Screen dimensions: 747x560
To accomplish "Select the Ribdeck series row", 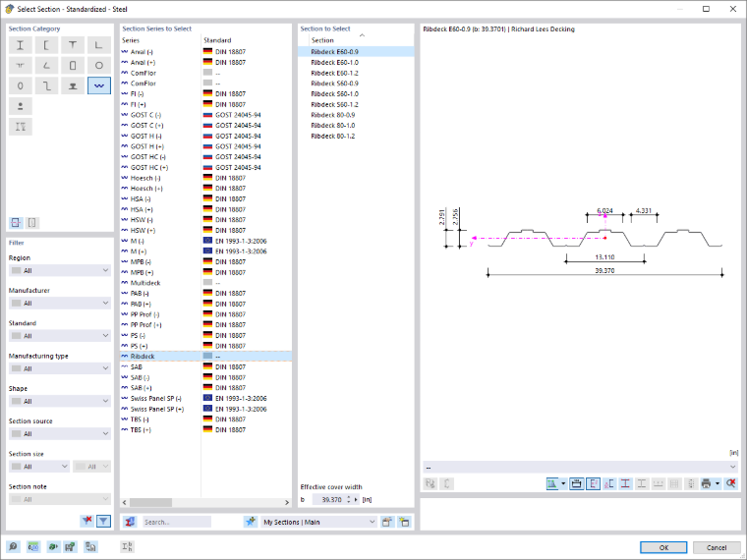I will (205, 357).
